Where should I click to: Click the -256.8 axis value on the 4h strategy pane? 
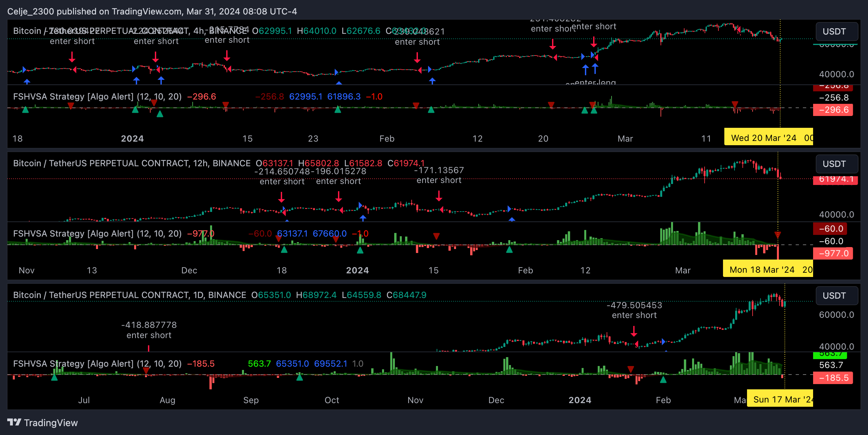pyautogui.click(x=833, y=98)
